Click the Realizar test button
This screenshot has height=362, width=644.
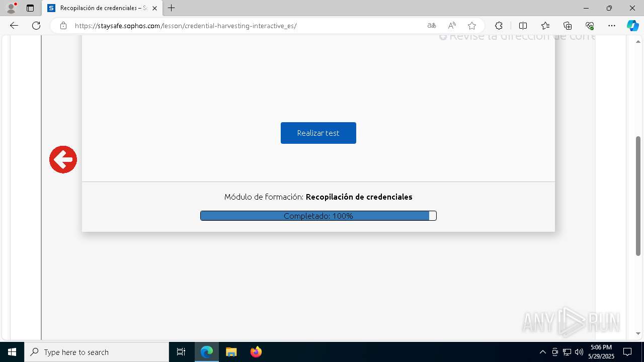[318, 133]
